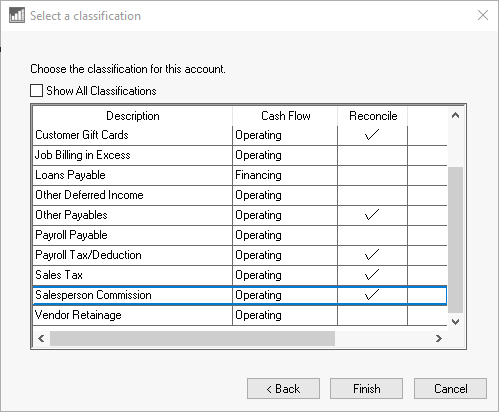Select the Loans Payable classification row
499x412 pixels.
point(240,175)
